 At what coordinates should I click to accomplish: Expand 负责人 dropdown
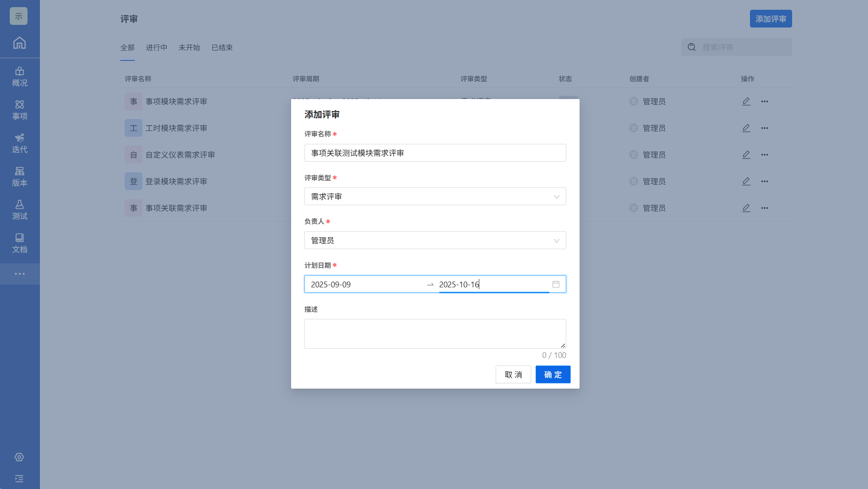pos(435,240)
